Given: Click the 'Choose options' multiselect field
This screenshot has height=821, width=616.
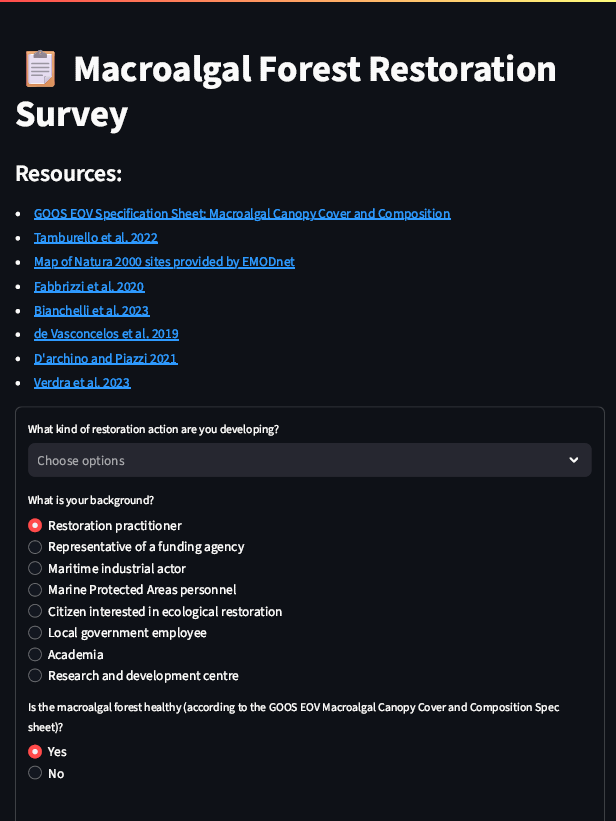Looking at the screenshot, I should (x=290, y=460).
